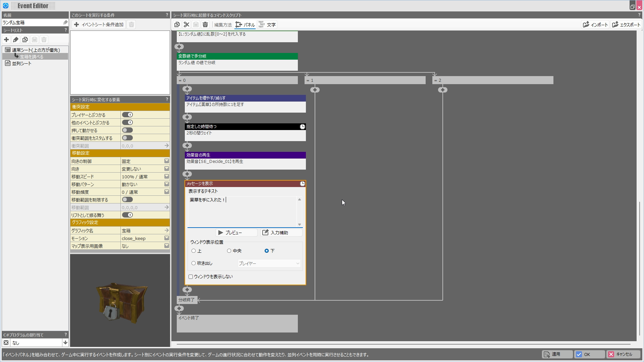This screenshot has height=362, width=644.
Task: Duplicate the sheet in the sheet list toolbar
Action: pyautogui.click(x=25, y=40)
